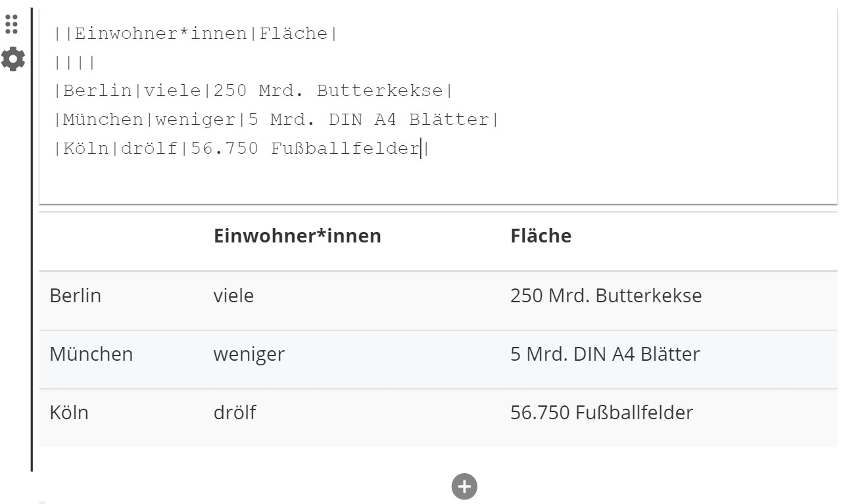Click empty area below the markdown text
843x504 pixels.
tap(437, 181)
